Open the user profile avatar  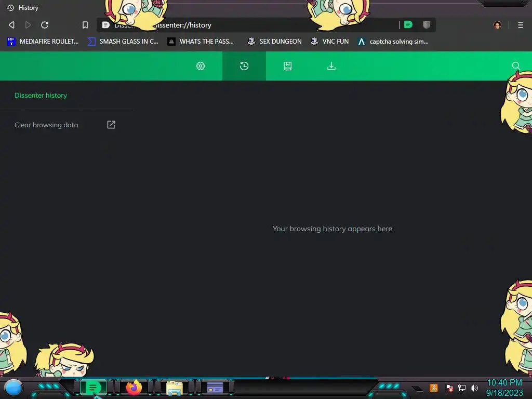pos(497,25)
